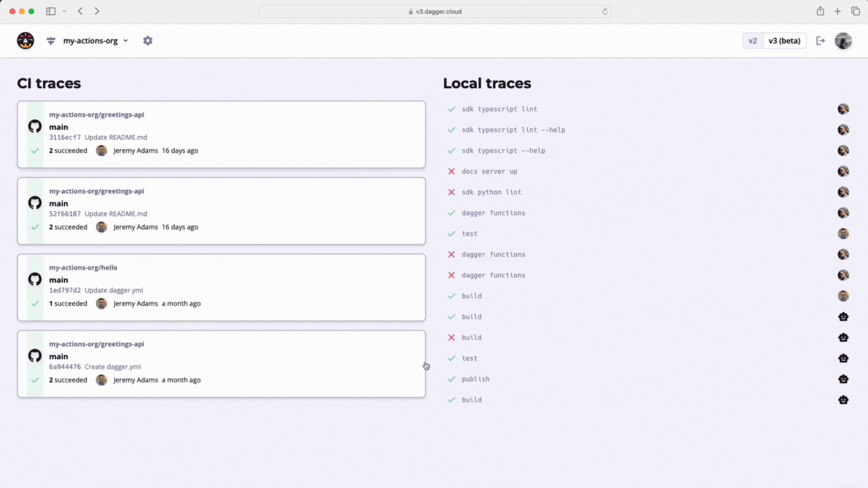Click the log out icon in top bar
868x488 pixels.
click(821, 40)
